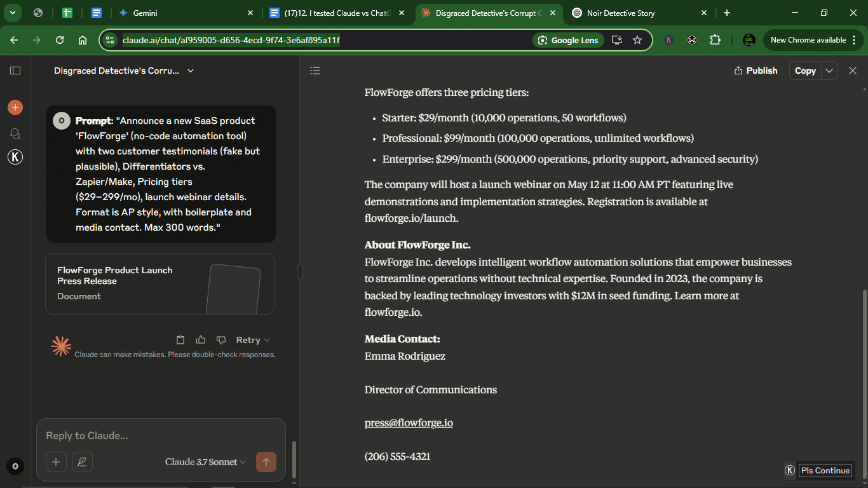Close the Noir Detective Story tab
The image size is (868, 488).
(x=704, y=13)
